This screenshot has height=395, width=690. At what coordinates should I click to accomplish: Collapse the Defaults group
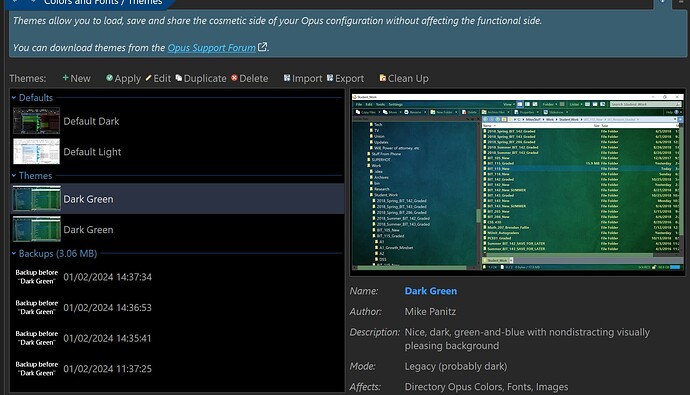click(x=14, y=98)
